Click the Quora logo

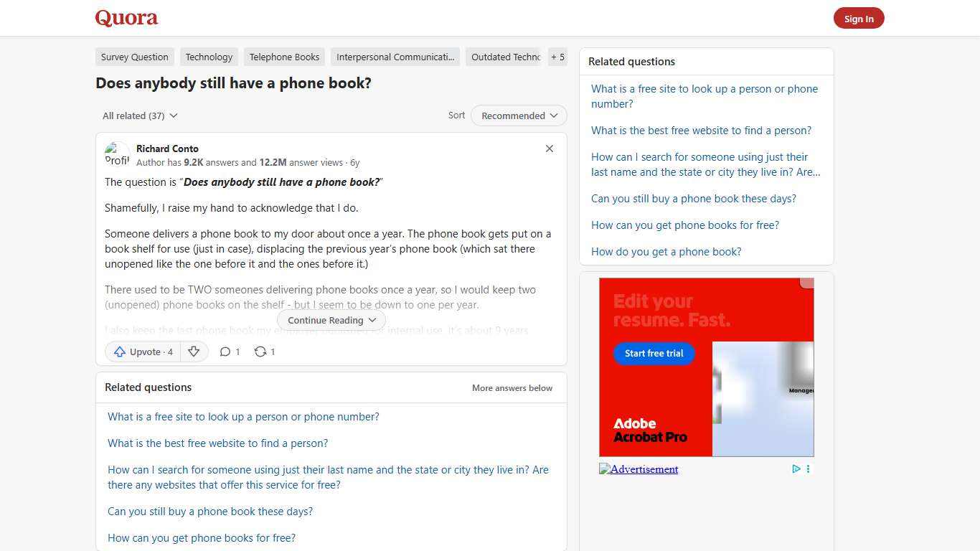pyautogui.click(x=126, y=18)
